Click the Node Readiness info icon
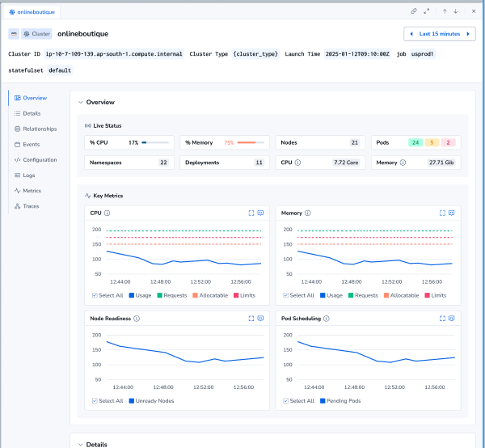The image size is (485, 448). (137, 319)
